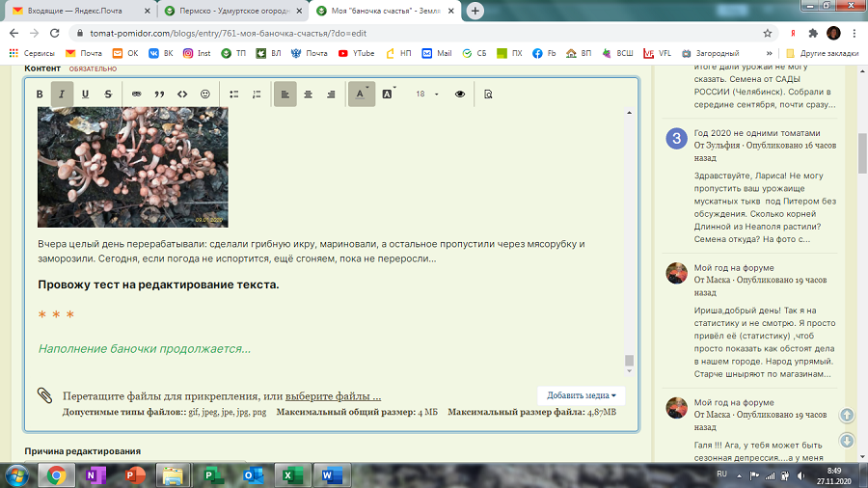Viewport: 868px width, 488px height.
Task: Insert a link using chain icon
Action: tap(136, 95)
